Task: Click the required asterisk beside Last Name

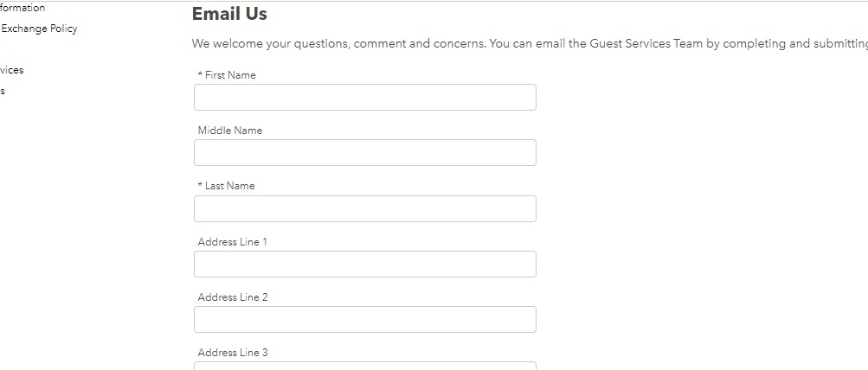Action: point(200,185)
